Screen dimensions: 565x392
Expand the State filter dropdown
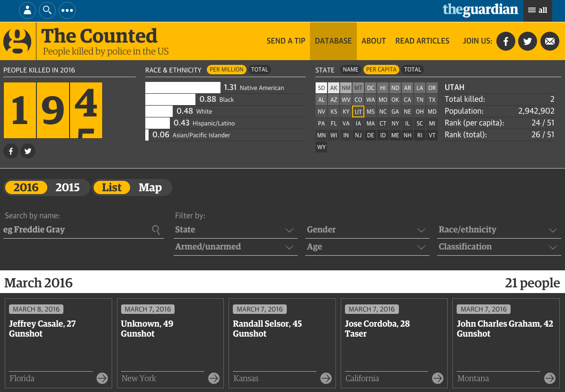(x=236, y=230)
